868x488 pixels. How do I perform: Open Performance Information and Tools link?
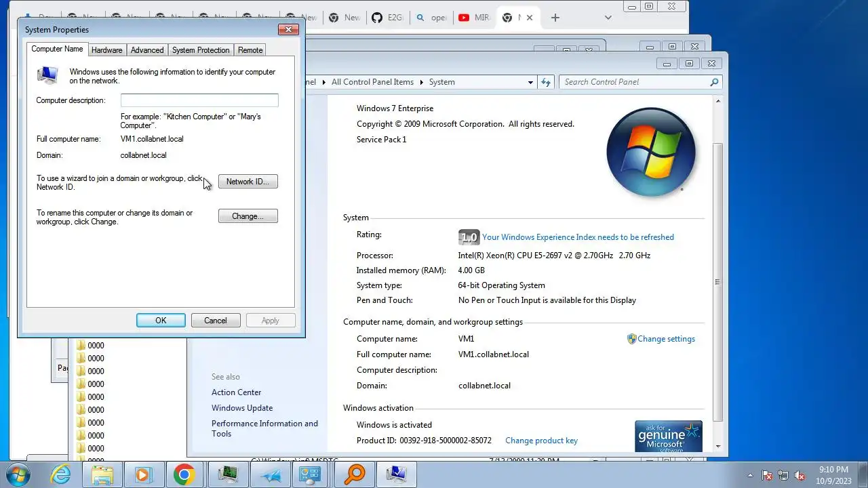coord(264,428)
